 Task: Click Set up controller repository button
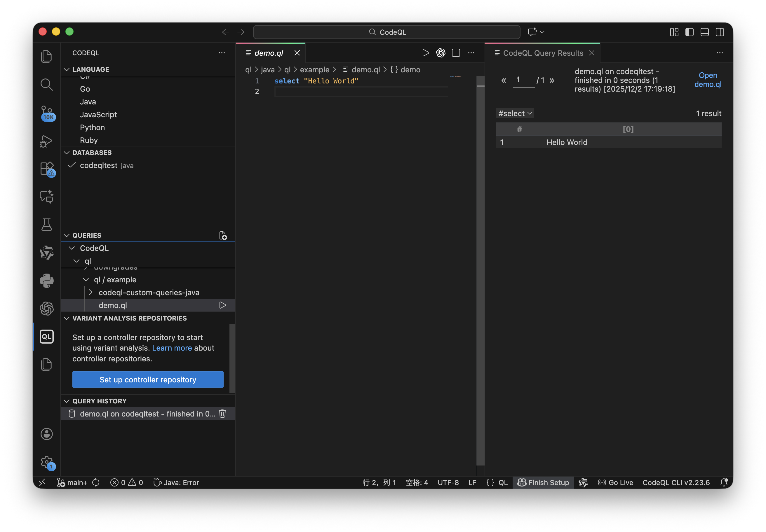(148, 380)
